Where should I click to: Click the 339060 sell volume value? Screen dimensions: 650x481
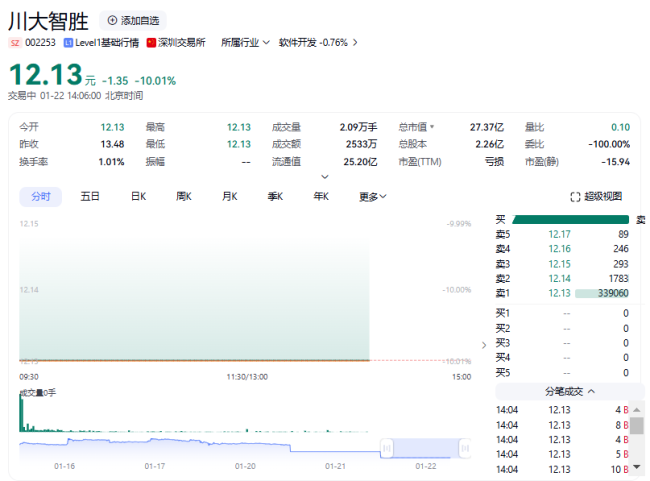point(613,293)
